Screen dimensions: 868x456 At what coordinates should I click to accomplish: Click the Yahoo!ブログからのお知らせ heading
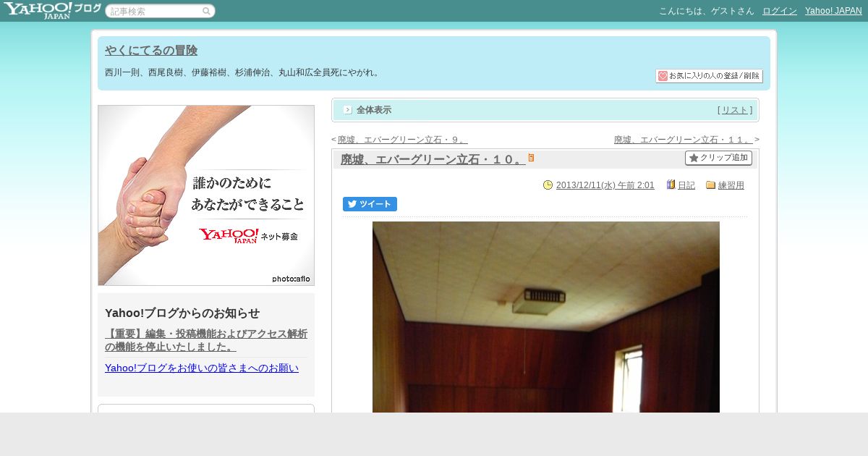[x=182, y=313]
